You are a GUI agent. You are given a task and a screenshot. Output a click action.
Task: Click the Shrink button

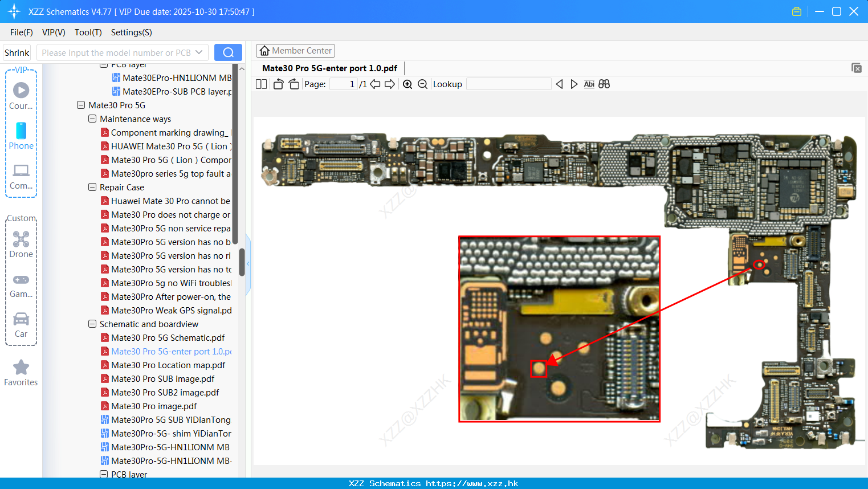click(17, 52)
